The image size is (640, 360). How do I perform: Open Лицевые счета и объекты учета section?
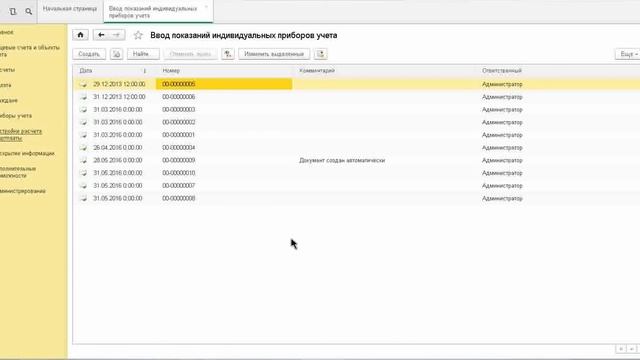coord(29,51)
